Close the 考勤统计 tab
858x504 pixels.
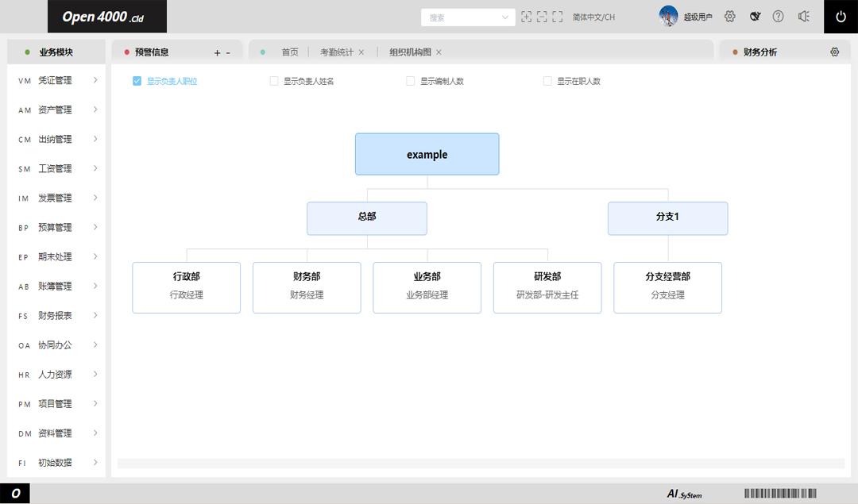point(361,52)
